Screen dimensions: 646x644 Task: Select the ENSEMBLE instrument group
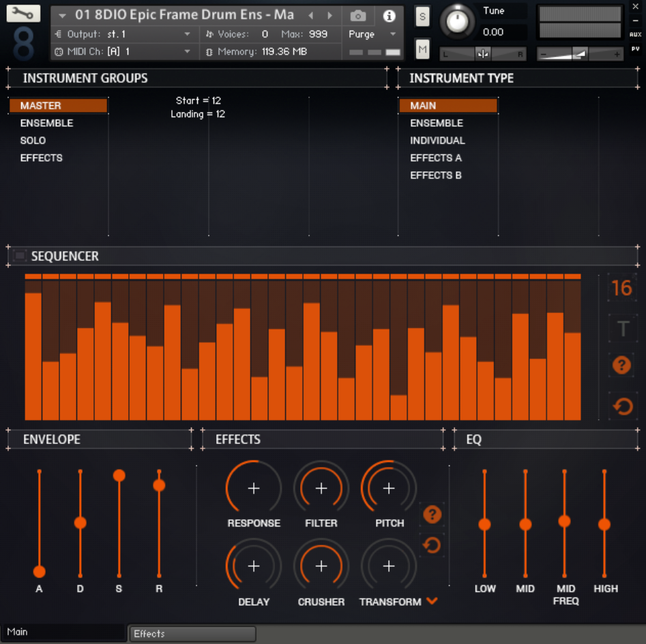[46, 123]
